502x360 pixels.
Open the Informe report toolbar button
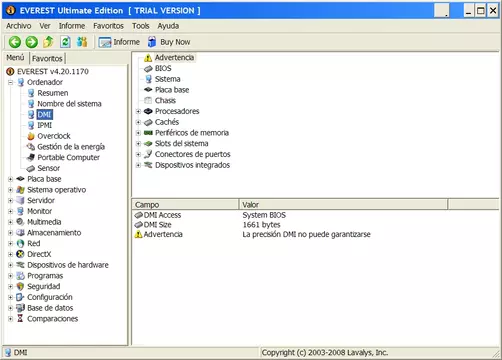point(119,42)
